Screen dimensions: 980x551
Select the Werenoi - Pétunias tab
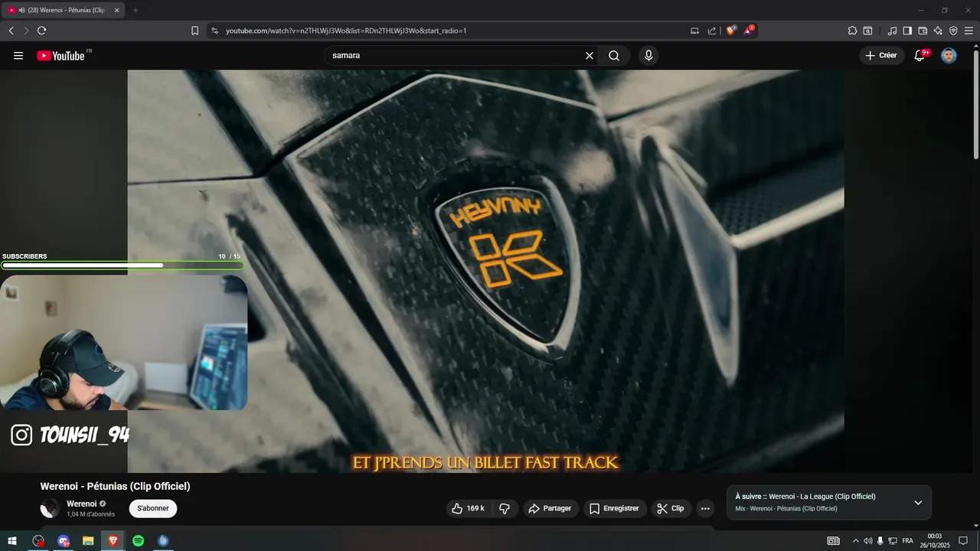64,10
